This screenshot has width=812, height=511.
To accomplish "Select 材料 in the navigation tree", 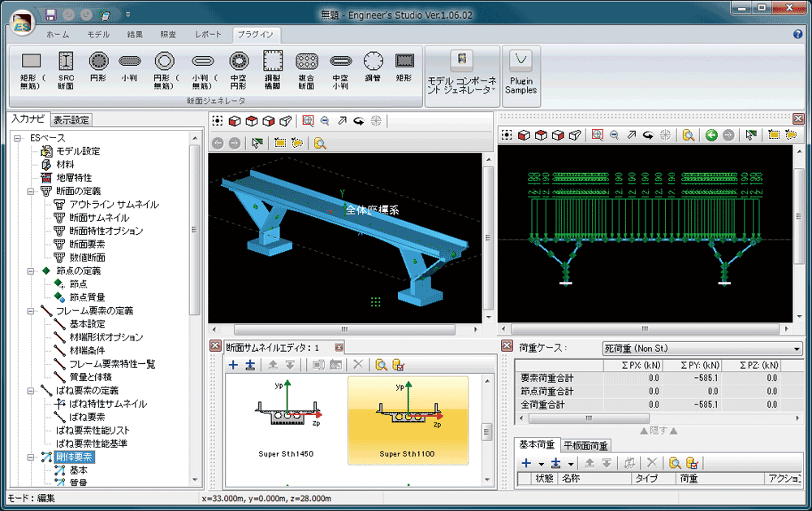I will [65, 164].
